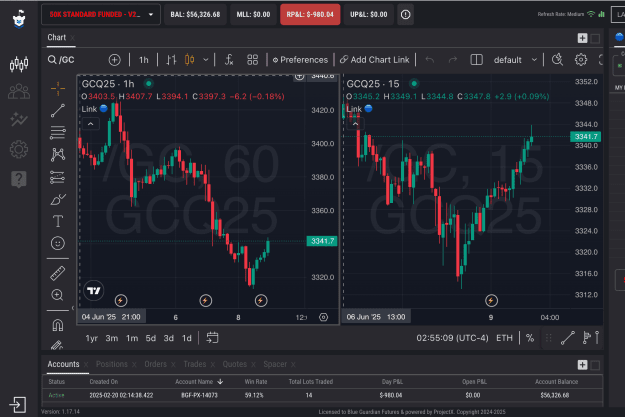Switch to the Spacer tab
Image resolution: width=625 pixels, height=417 pixels.
click(275, 364)
